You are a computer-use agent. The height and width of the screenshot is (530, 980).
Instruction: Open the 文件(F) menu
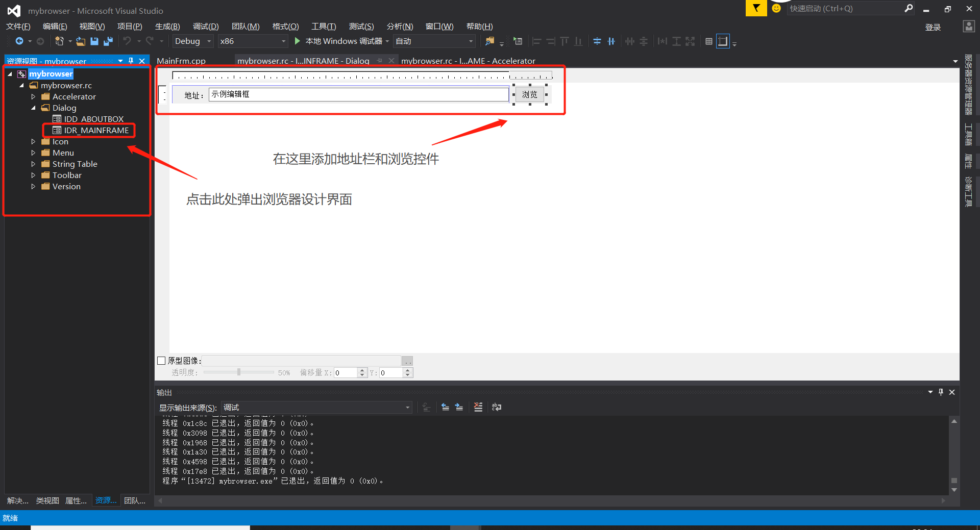tap(18, 27)
